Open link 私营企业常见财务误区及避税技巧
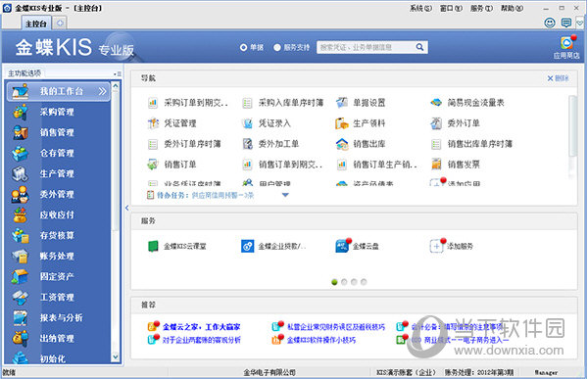 336,327
